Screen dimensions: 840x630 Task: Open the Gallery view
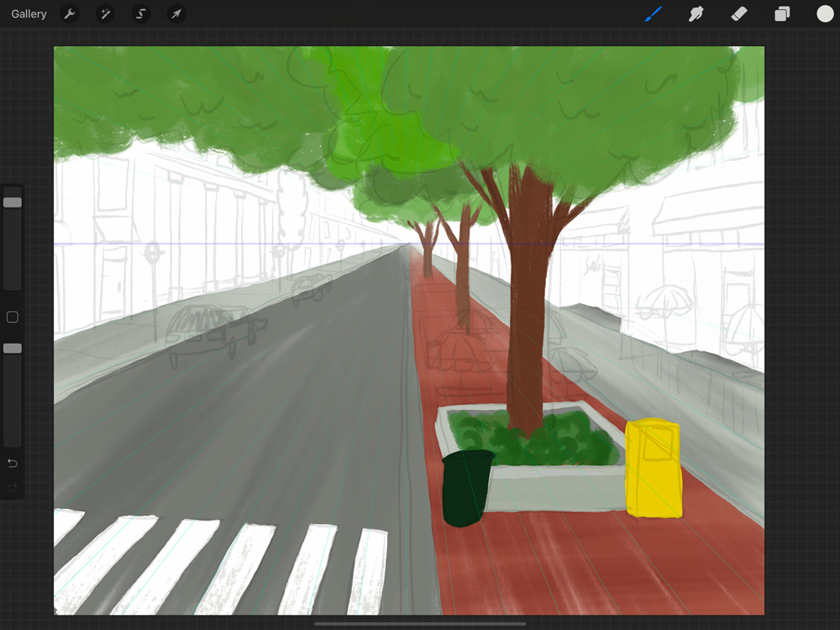click(x=29, y=14)
